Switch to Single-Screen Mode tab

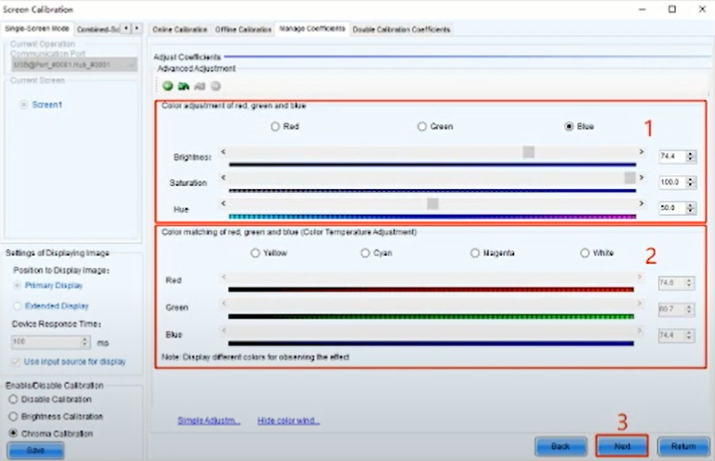click(37, 28)
